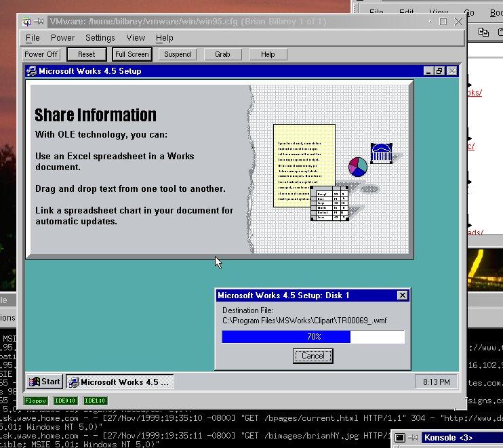Click the Microsoft Works Setup title bar icon
Screen dimensions: 503x448
[31, 71]
